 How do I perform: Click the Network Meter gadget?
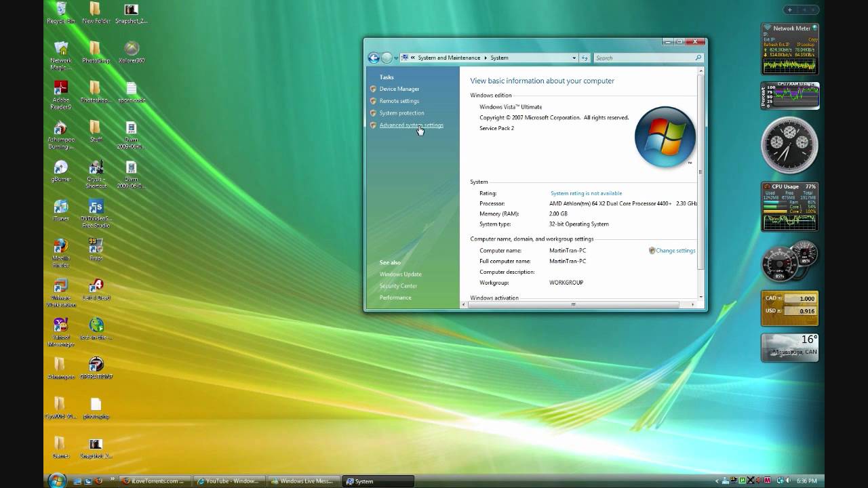(789, 49)
